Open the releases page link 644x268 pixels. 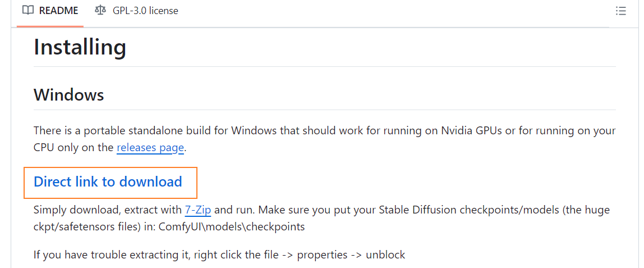(x=150, y=148)
